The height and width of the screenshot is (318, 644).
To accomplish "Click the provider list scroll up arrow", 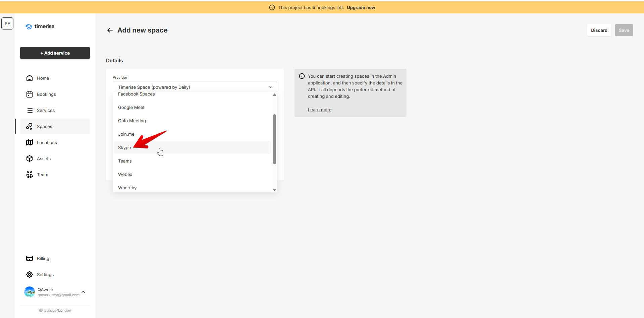I will [274, 94].
